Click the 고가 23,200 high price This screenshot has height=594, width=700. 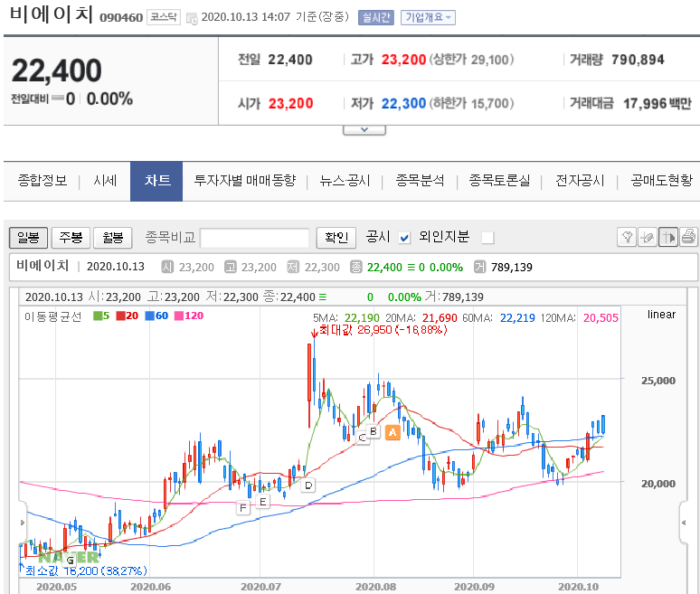[x=403, y=60]
